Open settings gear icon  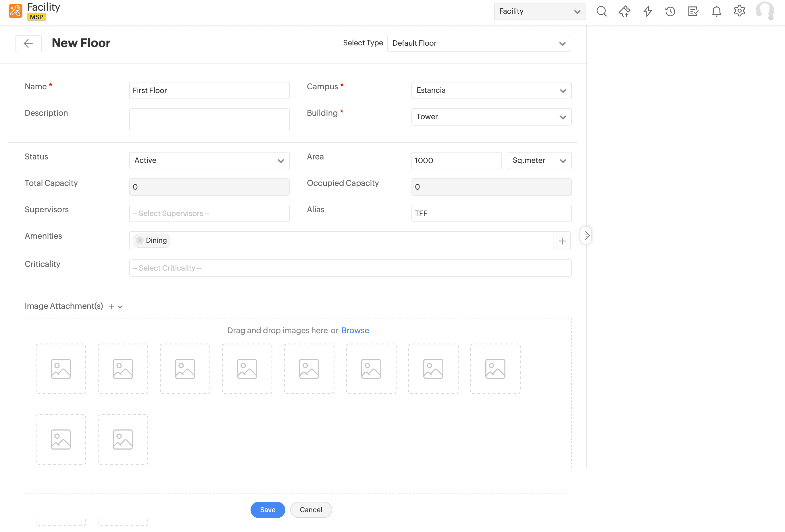[739, 11]
